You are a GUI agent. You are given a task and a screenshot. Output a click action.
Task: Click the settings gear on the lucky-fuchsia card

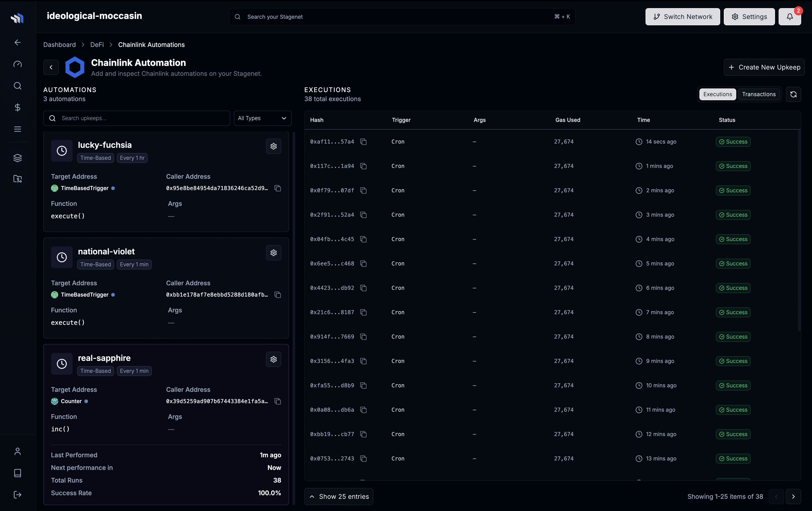coord(273,146)
